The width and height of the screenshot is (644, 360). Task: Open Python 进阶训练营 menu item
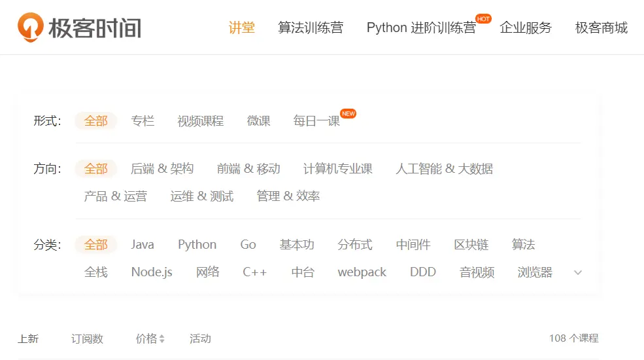(422, 27)
